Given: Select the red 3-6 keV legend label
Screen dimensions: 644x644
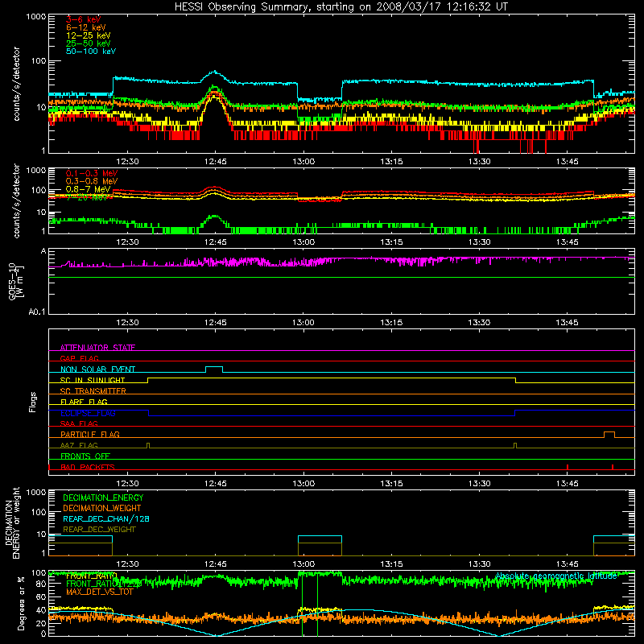Looking at the screenshot, I should pyautogui.click(x=83, y=19).
